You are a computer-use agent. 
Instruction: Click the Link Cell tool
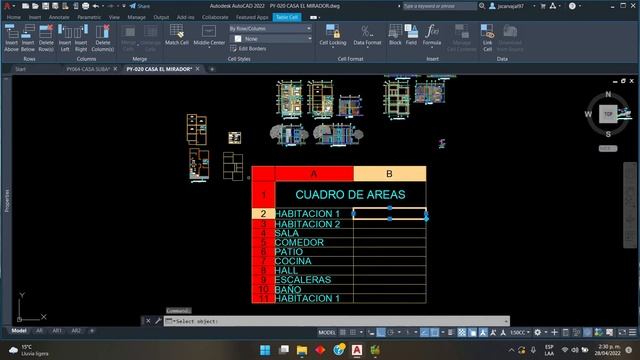tap(487, 38)
